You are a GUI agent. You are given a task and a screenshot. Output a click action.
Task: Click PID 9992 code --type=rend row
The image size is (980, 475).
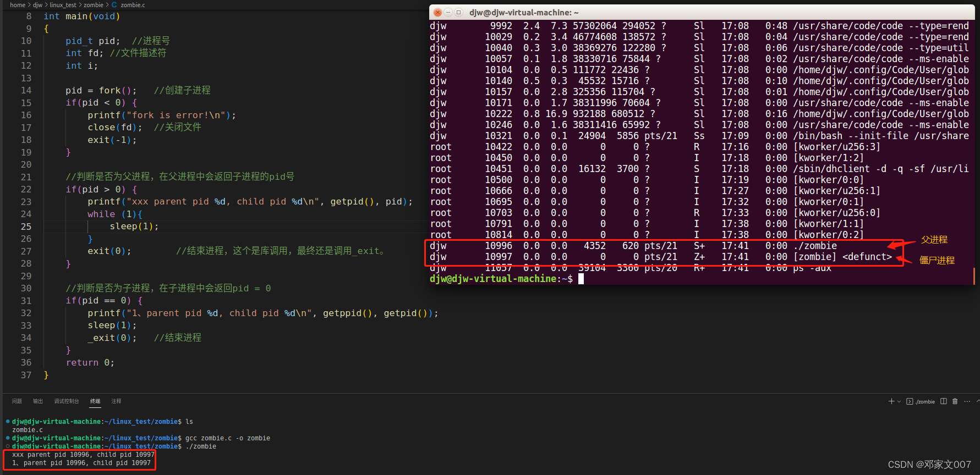(699, 26)
